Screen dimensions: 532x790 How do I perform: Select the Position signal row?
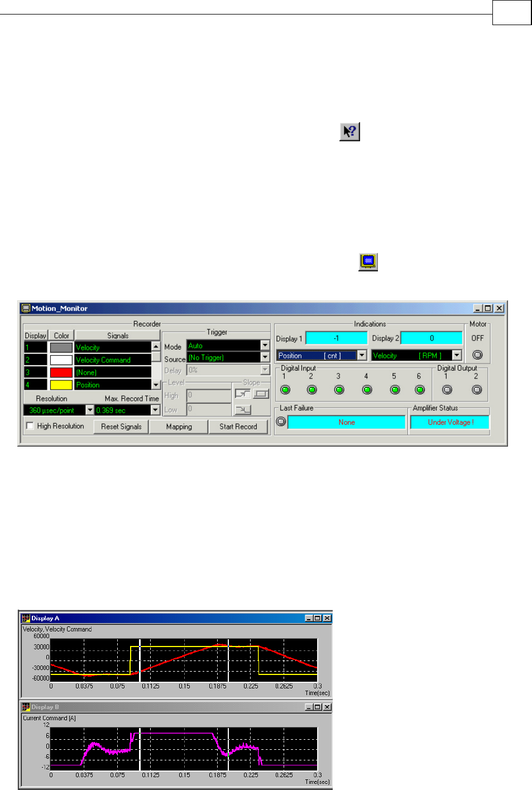pyautogui.click(x=113, y=385)
